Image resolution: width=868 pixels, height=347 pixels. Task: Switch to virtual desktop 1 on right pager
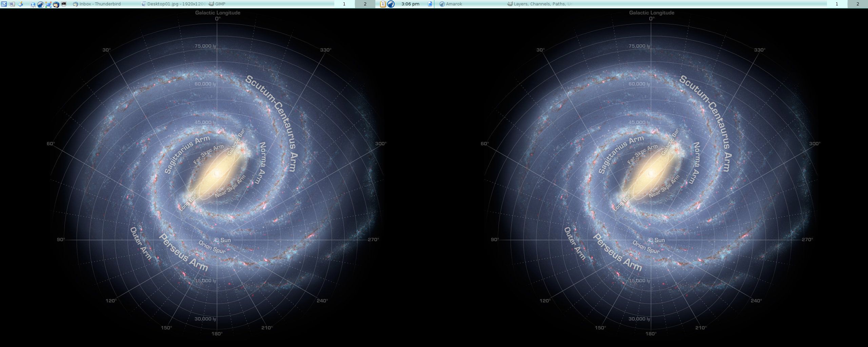click(x=837, y=4)
